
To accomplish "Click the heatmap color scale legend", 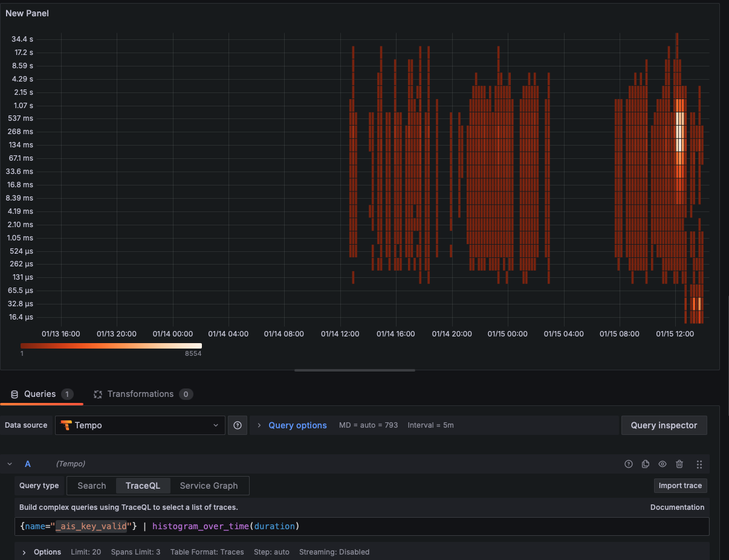I will (x=111, y=346).
